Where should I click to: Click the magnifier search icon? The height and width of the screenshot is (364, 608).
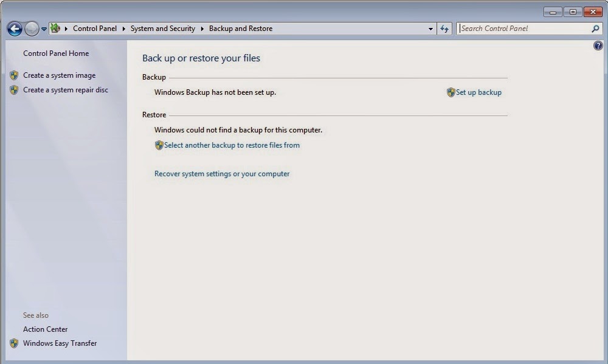[x=596, y=29]
